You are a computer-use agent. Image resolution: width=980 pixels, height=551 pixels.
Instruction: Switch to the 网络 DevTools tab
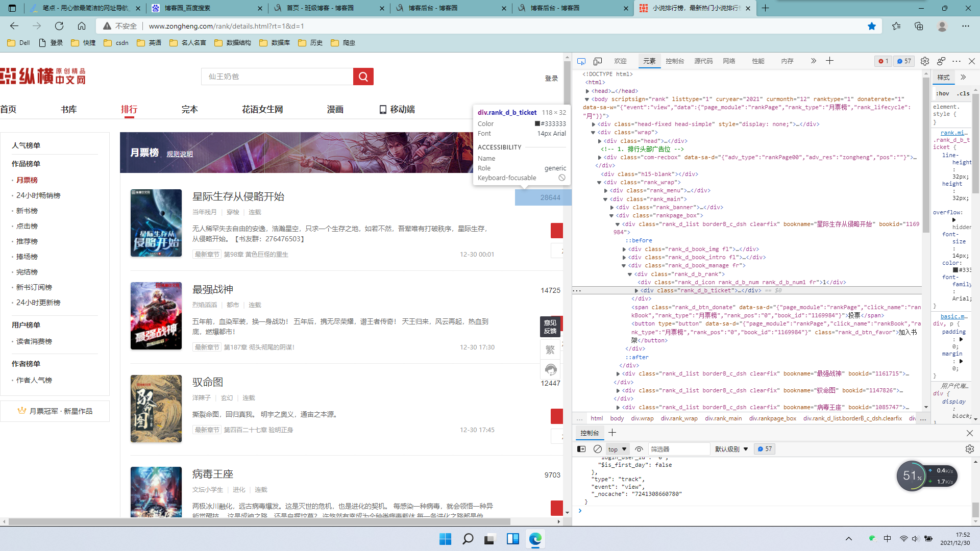coord(729,61)
